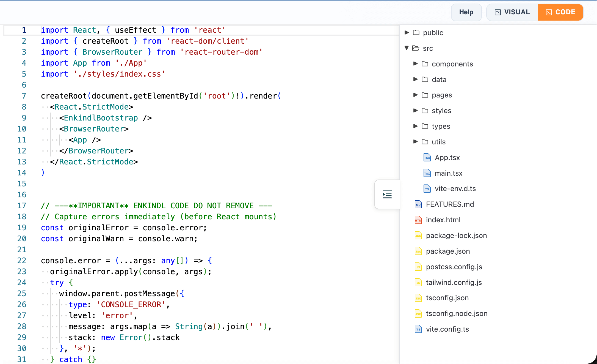Click the components folder icon
597x364 pixels.
click(x=425, y=64)
